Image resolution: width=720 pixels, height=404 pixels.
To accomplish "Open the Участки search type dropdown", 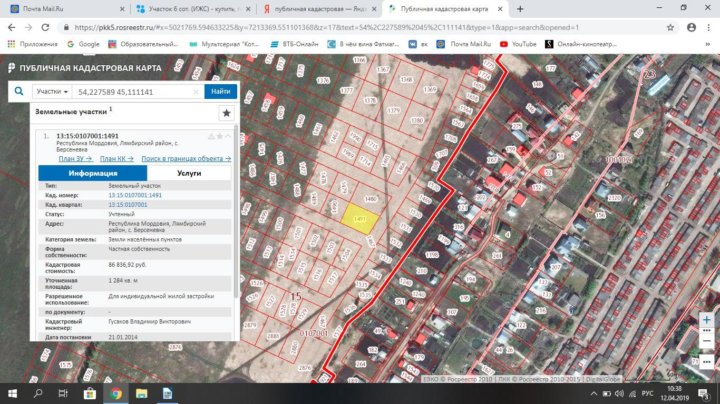I will (x=52, y=91).
